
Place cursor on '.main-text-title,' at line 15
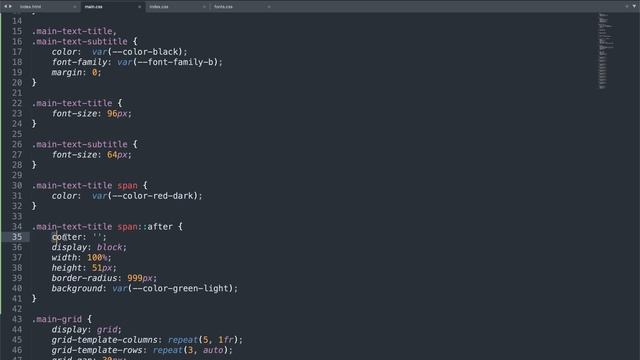[x=74, y=31]
